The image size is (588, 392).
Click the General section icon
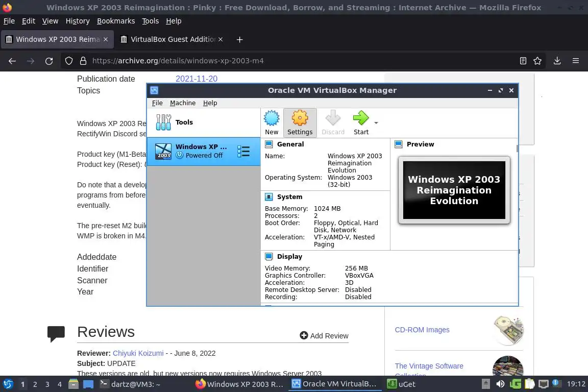point(269,144)
